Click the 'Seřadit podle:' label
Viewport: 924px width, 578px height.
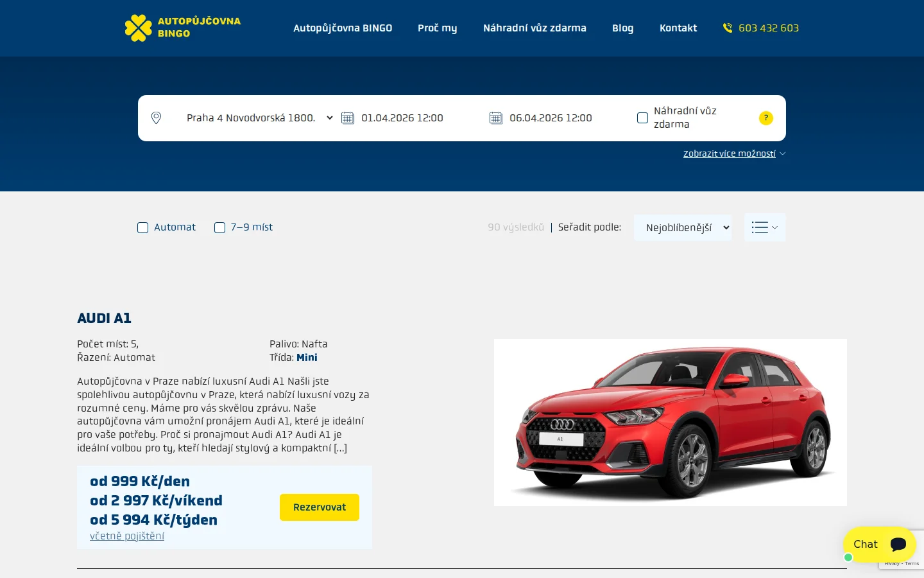(x=590, y=227)
